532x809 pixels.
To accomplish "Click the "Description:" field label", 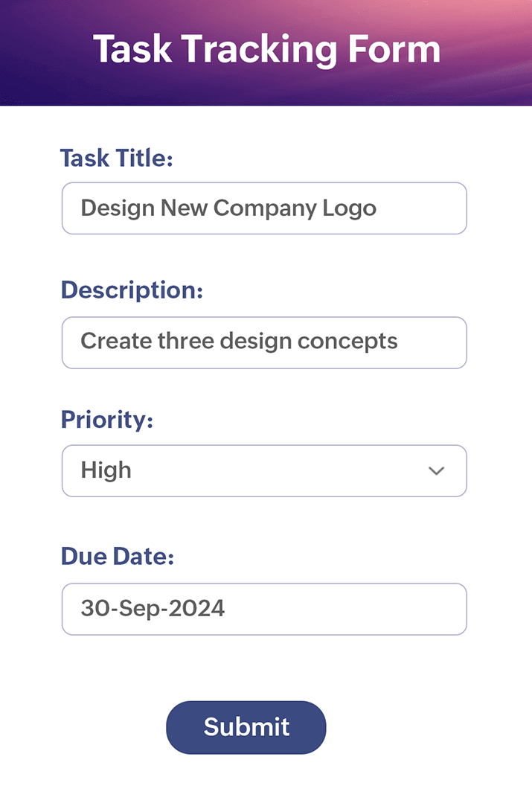I will [132, 290].
